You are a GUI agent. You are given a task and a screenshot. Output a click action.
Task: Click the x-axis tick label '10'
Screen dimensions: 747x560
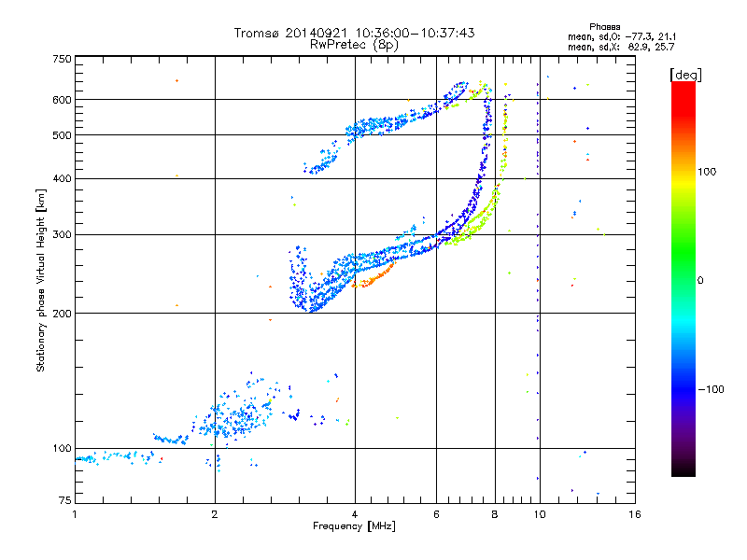pyautogui.click(x=540, y=514)
